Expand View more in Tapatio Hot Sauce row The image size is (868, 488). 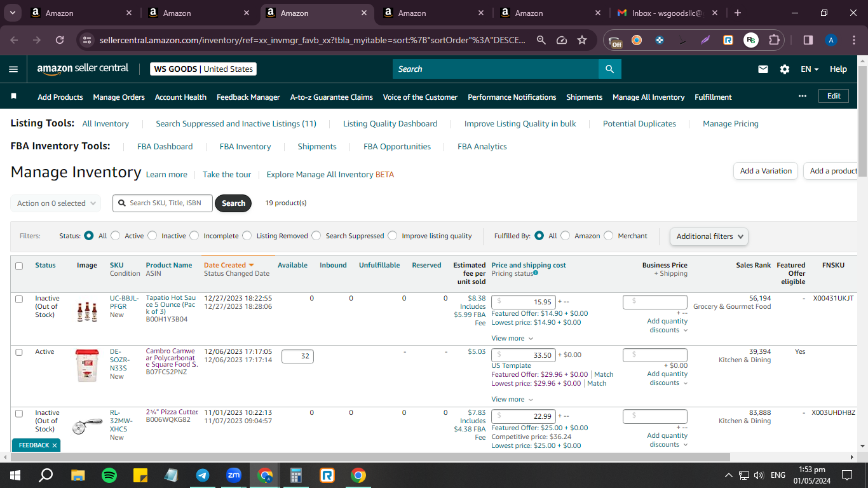pyautogui.click(x=512, y=339)
